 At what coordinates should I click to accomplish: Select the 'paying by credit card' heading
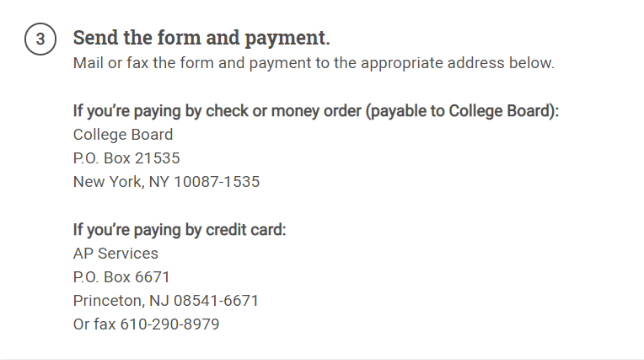pos(179,229)
